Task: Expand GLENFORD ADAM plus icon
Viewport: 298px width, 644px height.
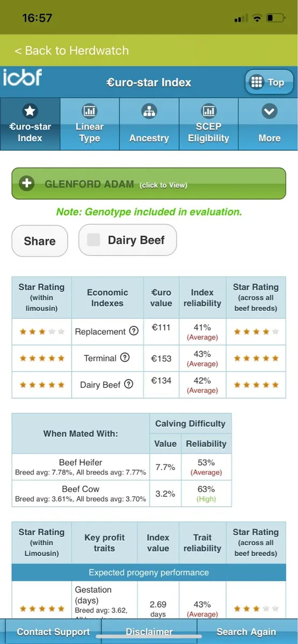Action: click(26, 184)
